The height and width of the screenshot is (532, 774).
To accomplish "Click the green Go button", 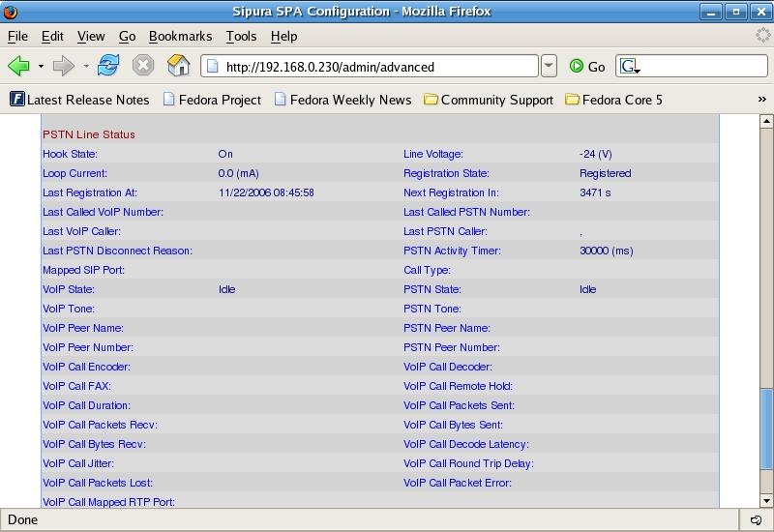I will (587, 67).
